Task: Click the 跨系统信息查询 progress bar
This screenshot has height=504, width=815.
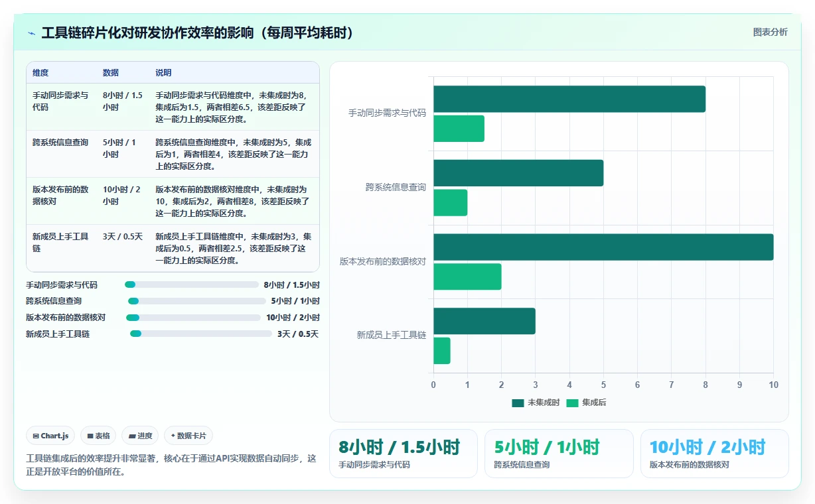Action: pyautogui.click(x=197, y=301)
